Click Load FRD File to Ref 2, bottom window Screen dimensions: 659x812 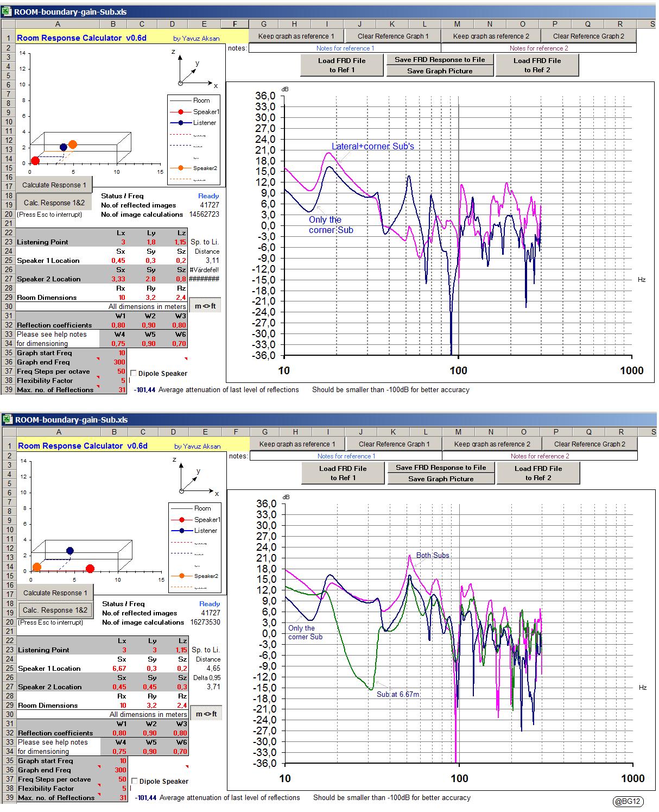(538, 473)
